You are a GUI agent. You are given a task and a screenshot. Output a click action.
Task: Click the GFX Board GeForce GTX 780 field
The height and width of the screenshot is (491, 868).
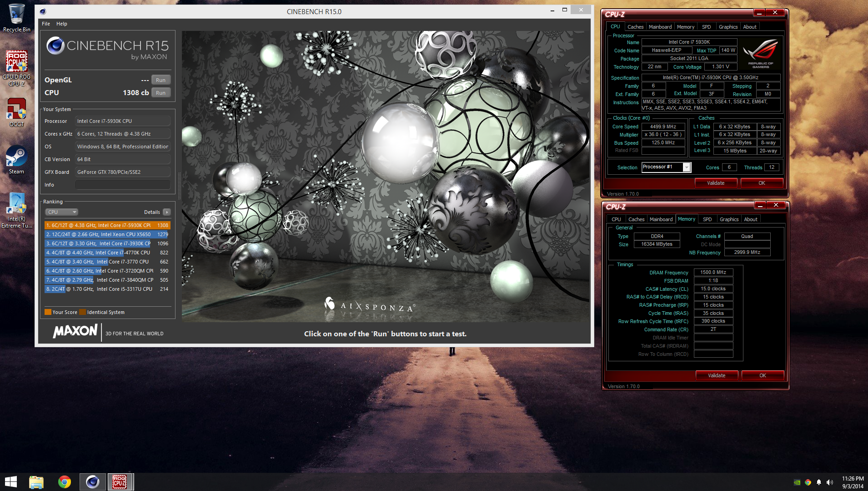coord(123,172)
